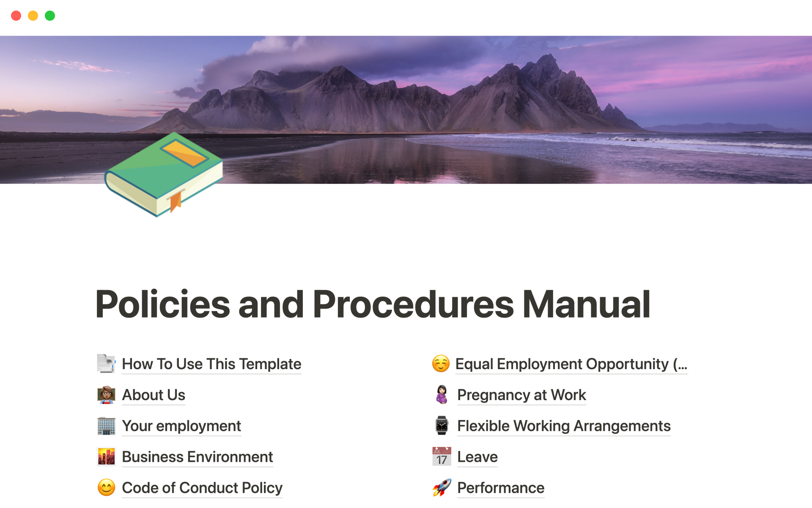Open the How To Use This Template page

click(x=211, y=364)
